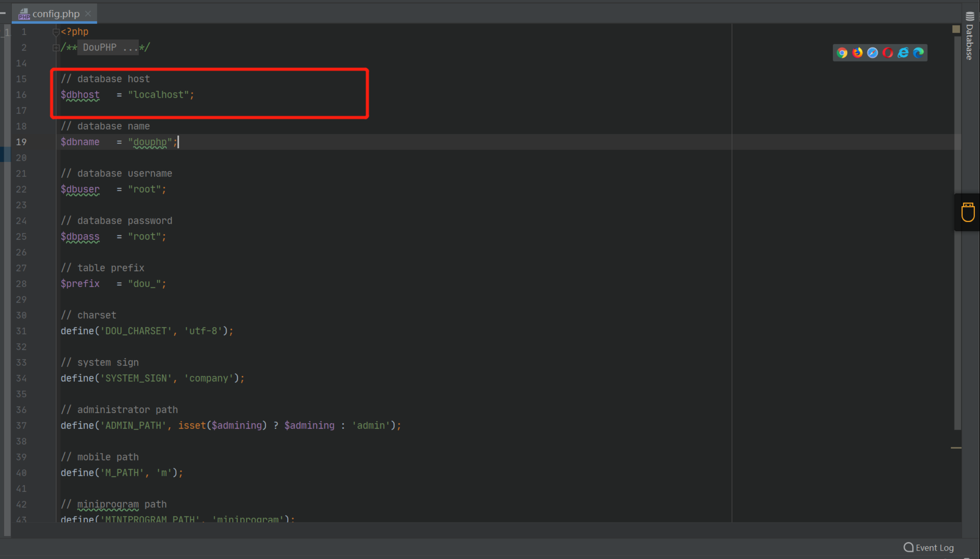Place cursor in "douphp" string

click(x=150, y=142)
